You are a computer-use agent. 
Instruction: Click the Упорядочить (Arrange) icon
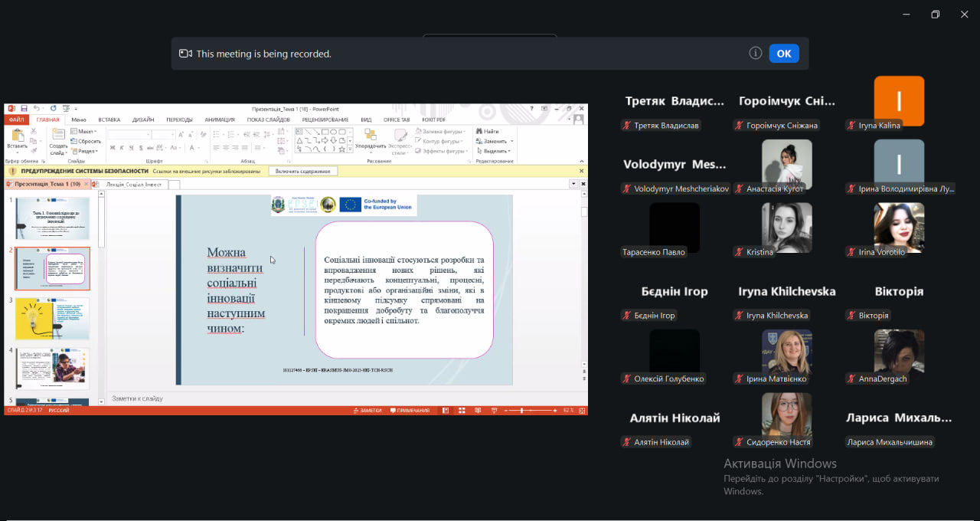371,136
